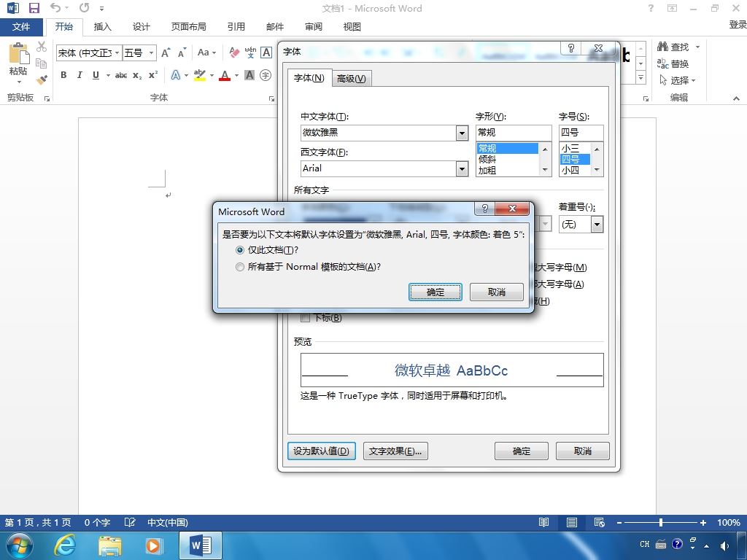Open the Font Color dropdown arrow
The image size is (747, 560).
(x=237, y=75)
